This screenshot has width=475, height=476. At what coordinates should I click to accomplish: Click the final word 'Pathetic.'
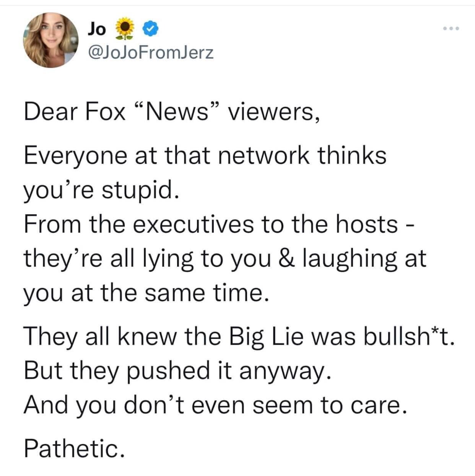coord(74,448)
